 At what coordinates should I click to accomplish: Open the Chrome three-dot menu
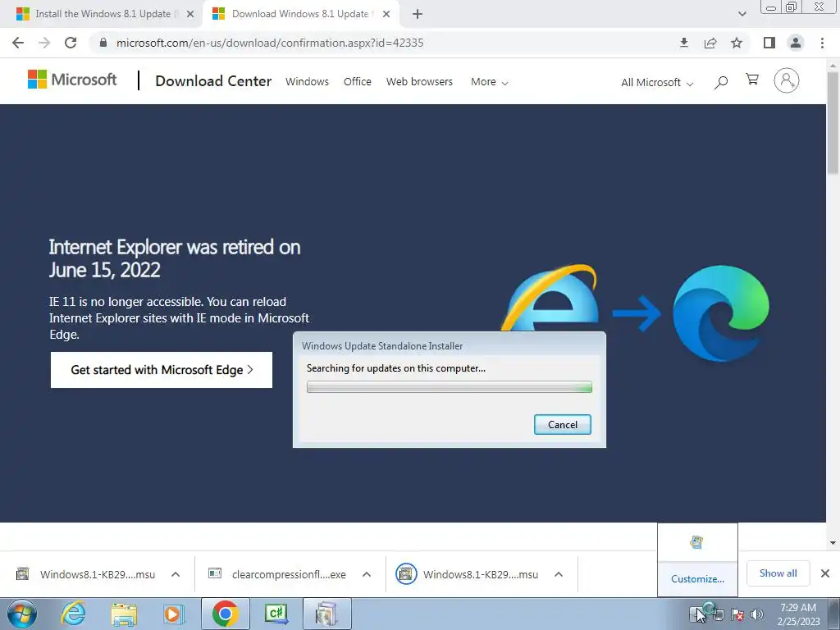pos(822,43)
